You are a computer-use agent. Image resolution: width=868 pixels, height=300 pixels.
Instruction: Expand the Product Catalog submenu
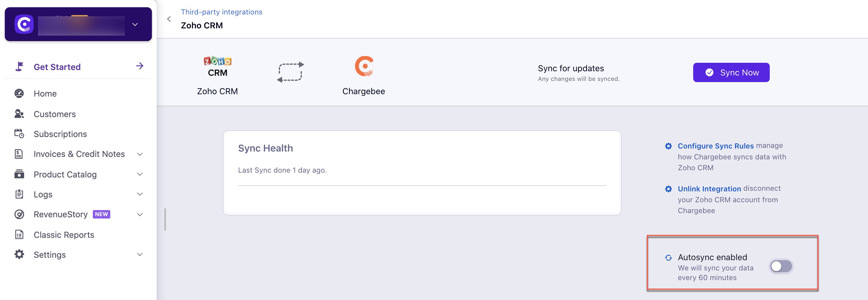click(140, 174)
